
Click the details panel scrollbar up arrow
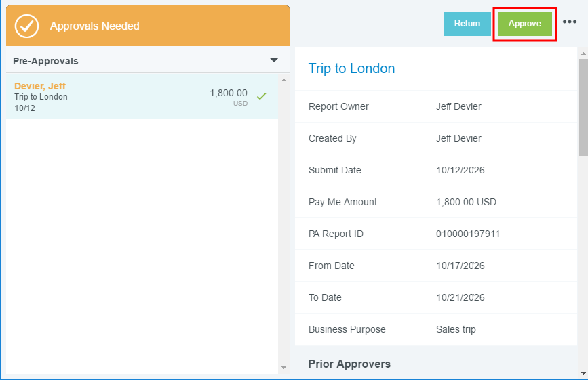coord(583,53)
